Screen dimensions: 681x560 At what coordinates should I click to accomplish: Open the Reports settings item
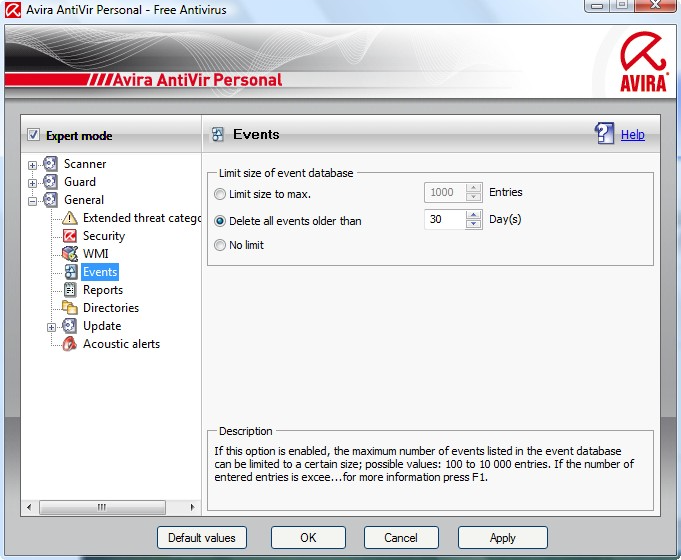tap(103, 290)
